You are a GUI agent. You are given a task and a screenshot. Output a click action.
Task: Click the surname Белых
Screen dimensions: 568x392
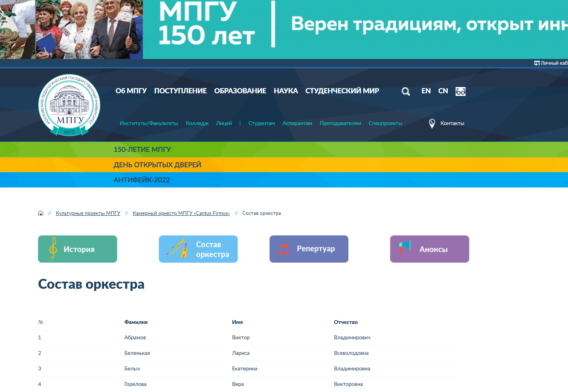pyautogui.click(x=132, y=369)
